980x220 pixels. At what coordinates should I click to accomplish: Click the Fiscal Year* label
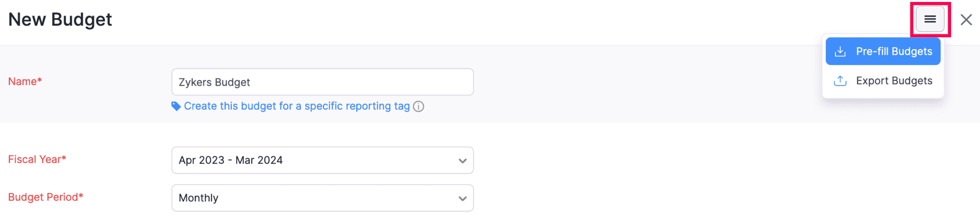(x=37, y=159)
